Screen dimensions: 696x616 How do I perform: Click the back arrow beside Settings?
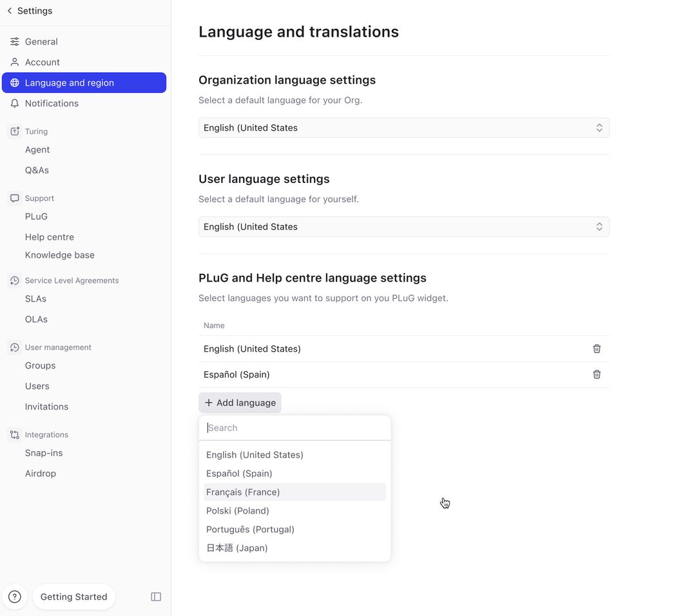(x=8, y=10)
